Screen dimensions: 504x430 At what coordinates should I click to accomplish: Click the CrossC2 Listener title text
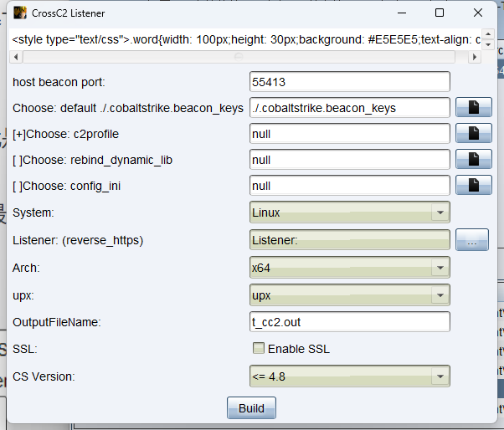(68, 13)
